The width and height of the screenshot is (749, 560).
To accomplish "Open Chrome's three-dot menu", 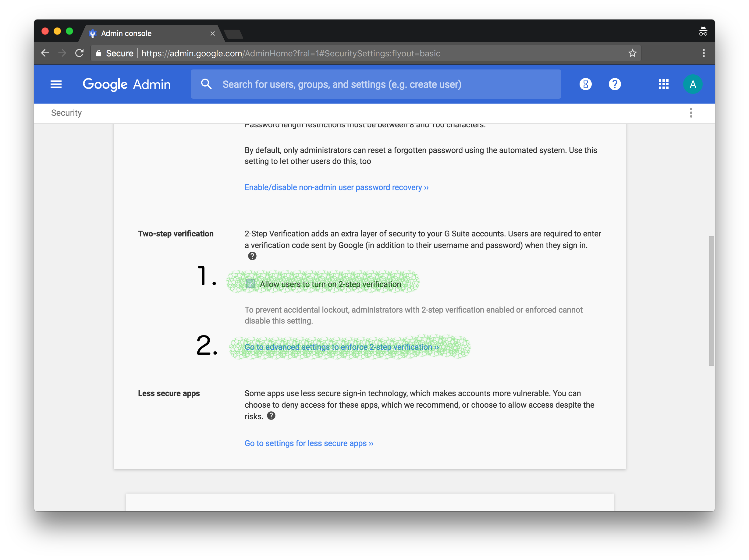I will click(x=704, y=53).
